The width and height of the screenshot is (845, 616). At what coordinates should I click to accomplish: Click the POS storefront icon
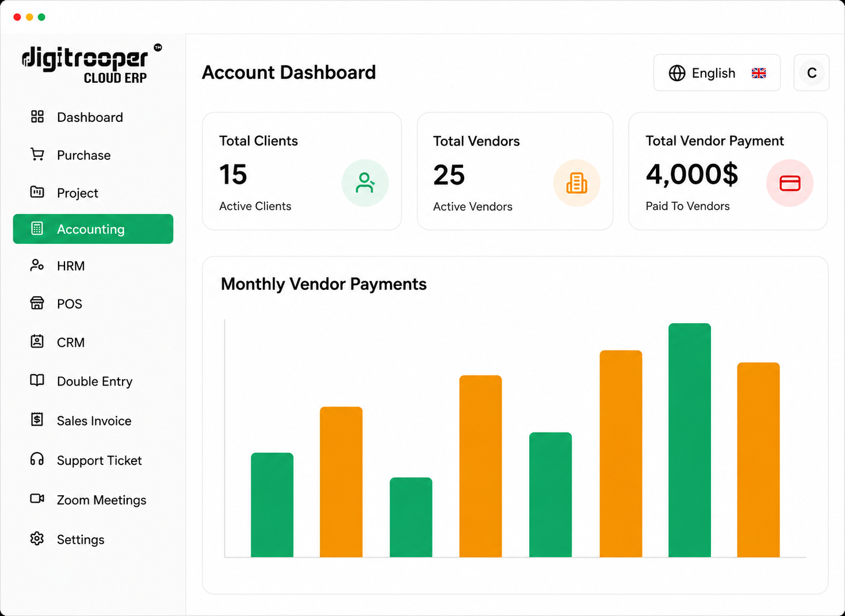tap(37, 303)
